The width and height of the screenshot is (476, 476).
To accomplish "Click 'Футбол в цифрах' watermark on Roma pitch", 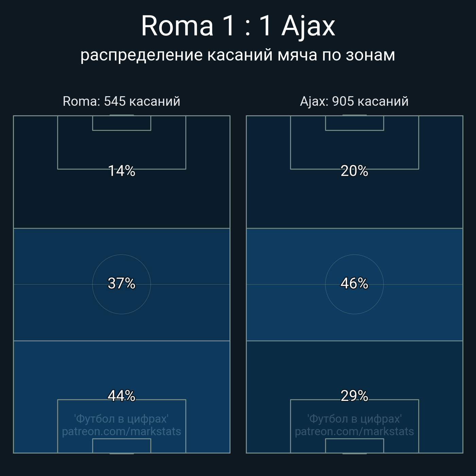I will (121, 419).
